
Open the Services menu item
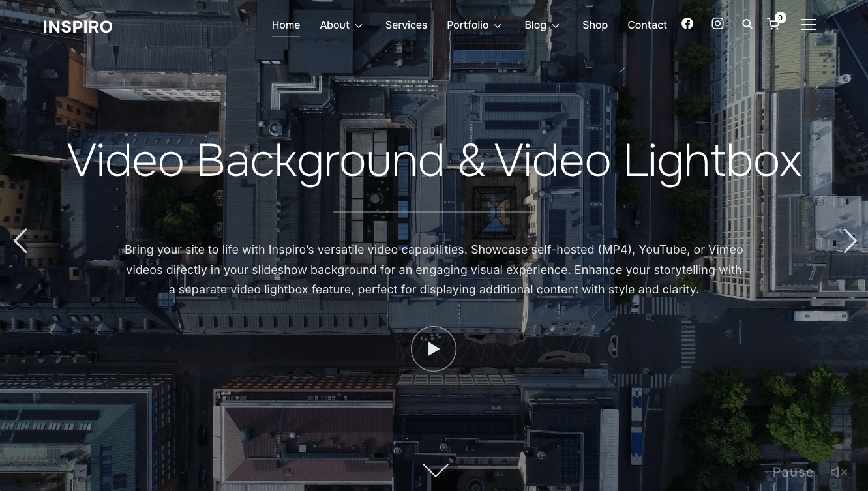click(x=406, y=25)
